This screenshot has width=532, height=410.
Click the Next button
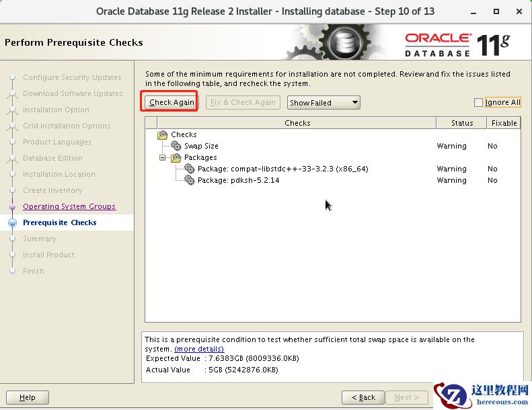[406, 397]
